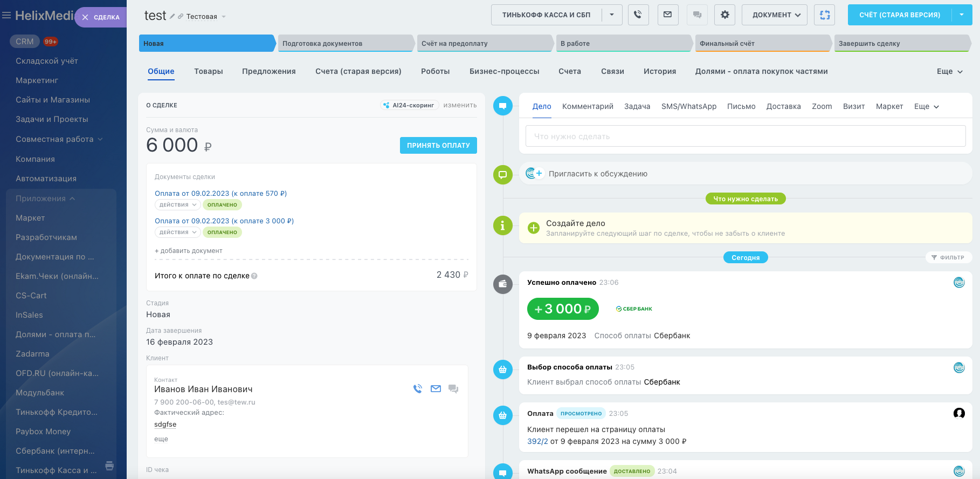980x479 pixels.
Task: Click СЧЁТ (СТАРАЯ ВЕРСИЯ) button
Action: tap(900, 15)
